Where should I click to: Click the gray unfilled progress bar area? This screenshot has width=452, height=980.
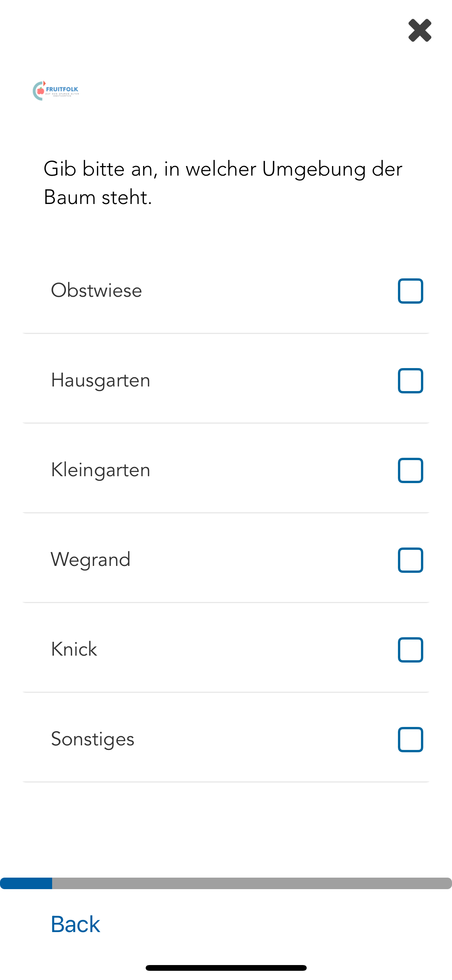pyautogui.click(x=251, y=883)
